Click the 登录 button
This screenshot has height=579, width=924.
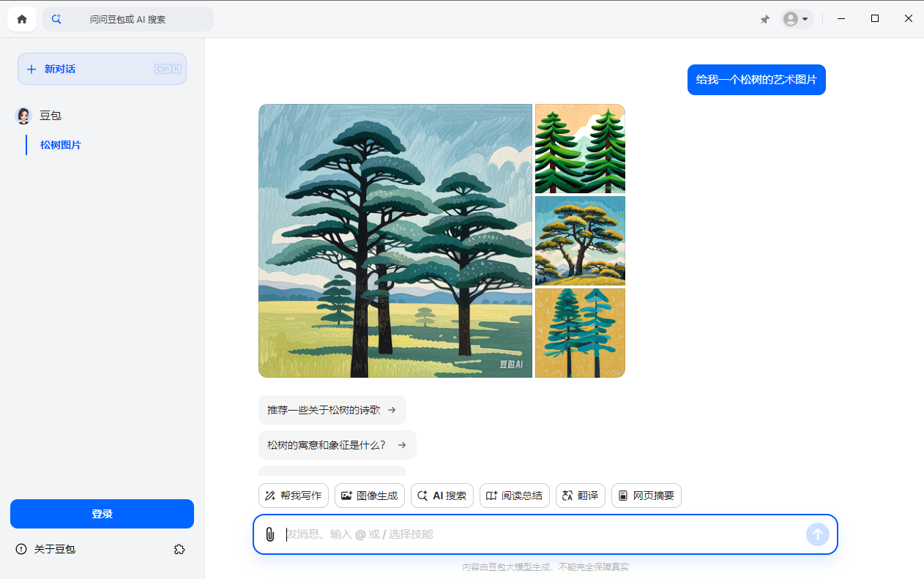102,513
